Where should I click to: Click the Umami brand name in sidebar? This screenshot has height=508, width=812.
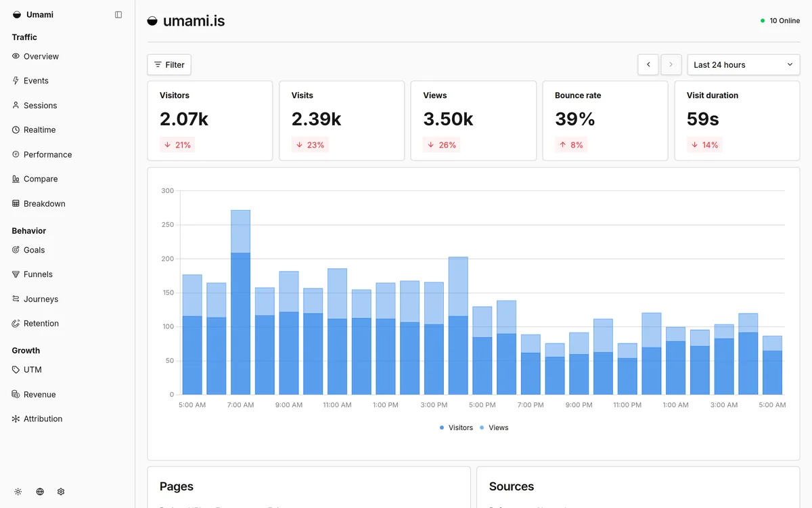pos(40,15)
